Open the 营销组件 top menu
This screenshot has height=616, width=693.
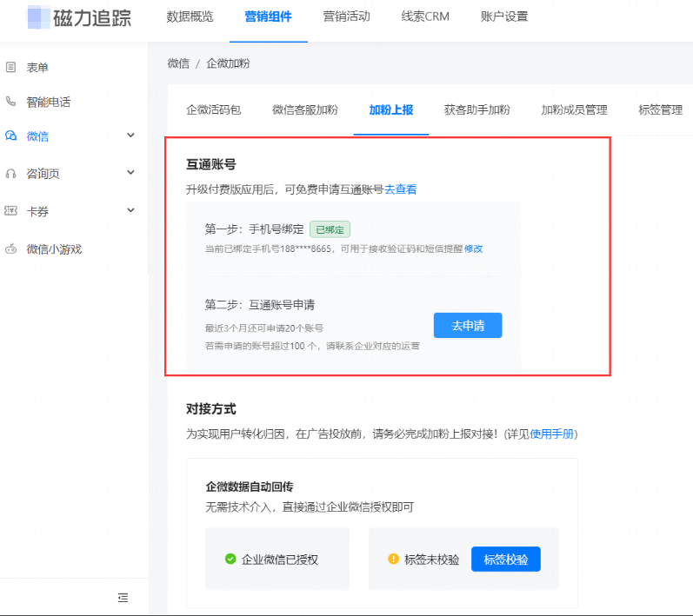pos(269,17)
